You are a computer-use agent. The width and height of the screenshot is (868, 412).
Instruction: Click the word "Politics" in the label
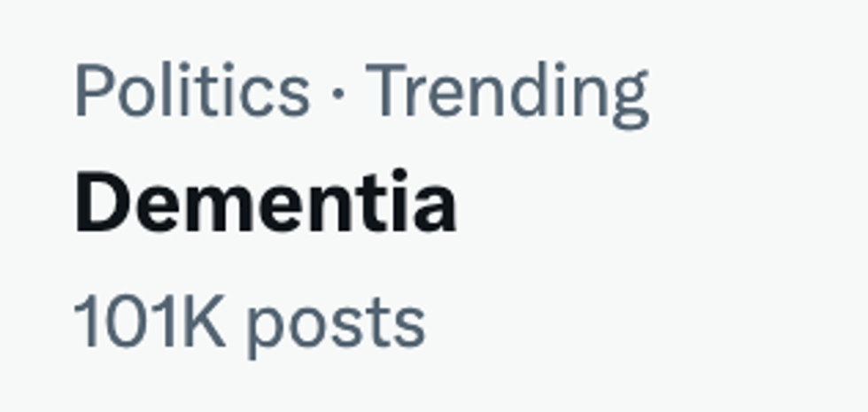coord(192,91)
